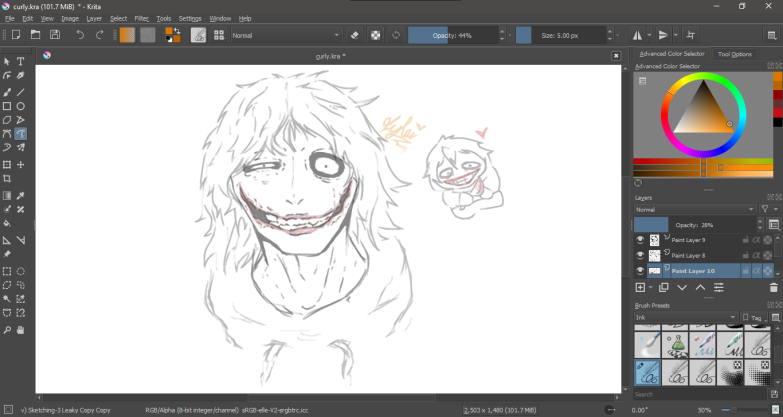Select the Fill bucket tool
This screenshot has height=417, width=783.
7,223
